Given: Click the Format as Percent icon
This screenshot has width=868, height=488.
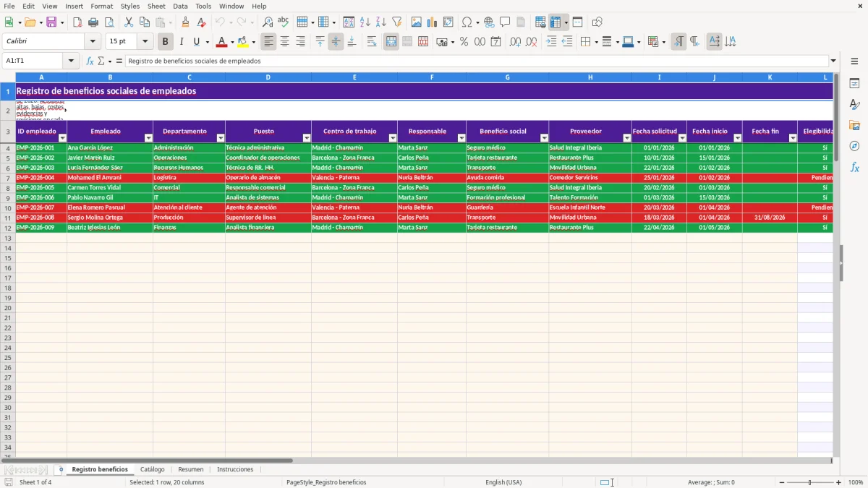Looking at the screenshot, I should 464,42.
